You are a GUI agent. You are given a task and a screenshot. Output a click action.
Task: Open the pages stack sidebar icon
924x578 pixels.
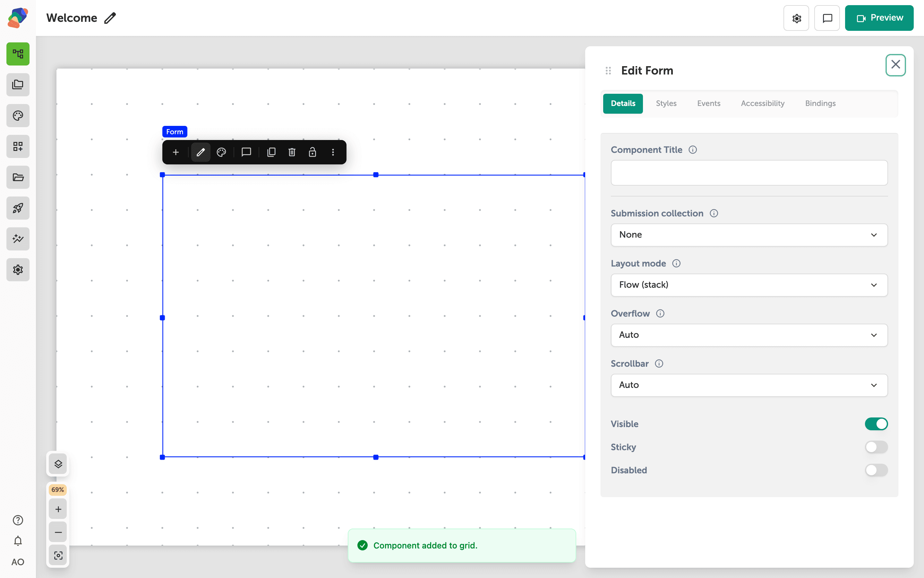pos(18,84)
